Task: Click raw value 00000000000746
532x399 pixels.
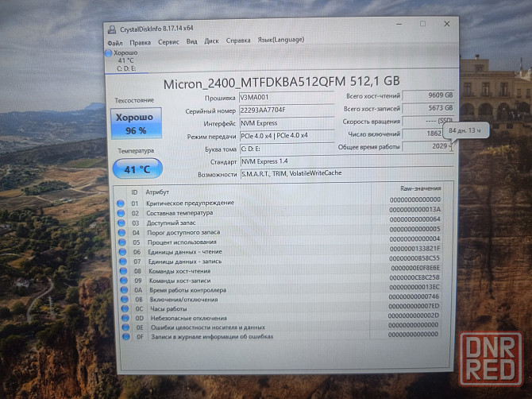Action: tap(414, 296)
